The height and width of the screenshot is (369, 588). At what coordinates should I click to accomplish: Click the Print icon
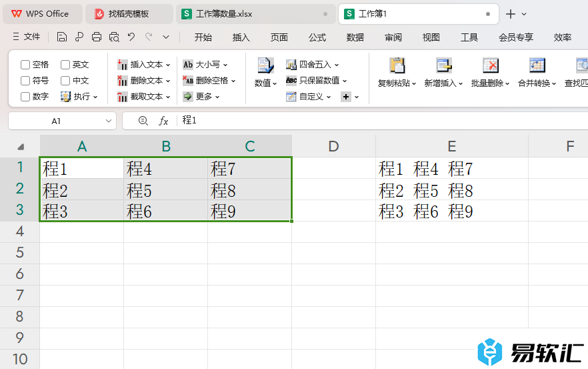(x=97, y=37)
